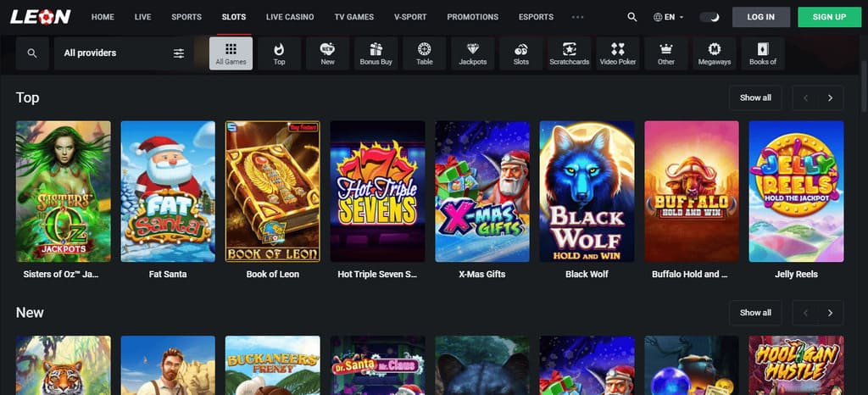
Task: Go to LEON logo homepage
Action: point(41,17)
